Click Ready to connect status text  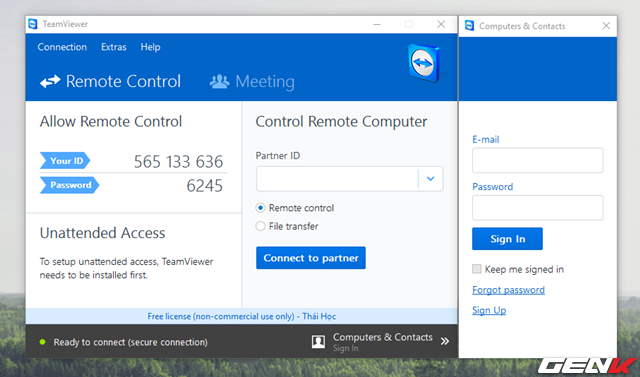[131, 342]
